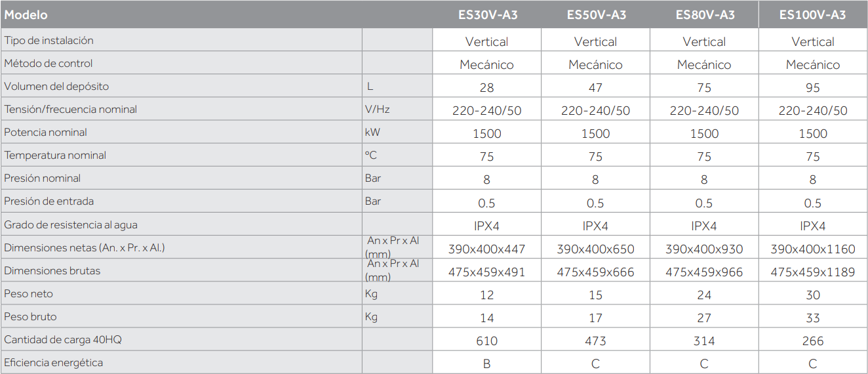Click the load quantity value 610
This screenshot has height=374, width=868.
point(486,341)
